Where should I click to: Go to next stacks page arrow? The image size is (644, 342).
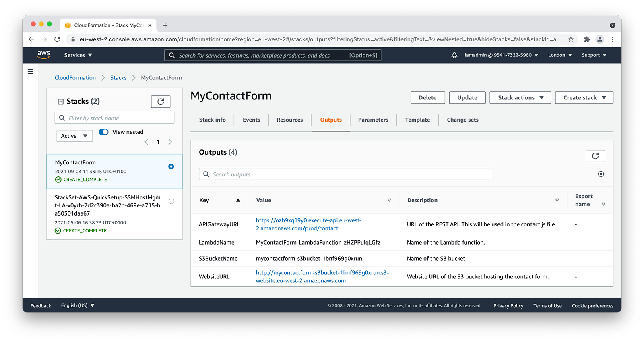click(x=170, y=142)
